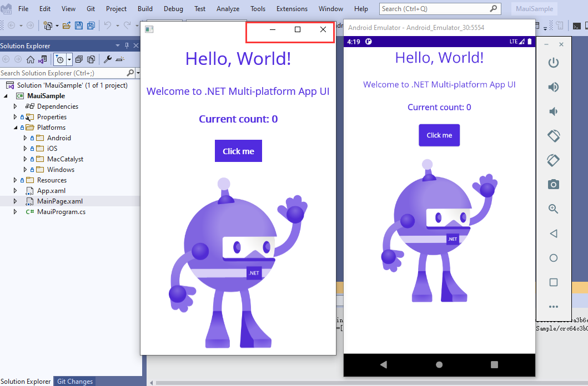Lower emulator volume with the volume-down icon

(554, 111)
